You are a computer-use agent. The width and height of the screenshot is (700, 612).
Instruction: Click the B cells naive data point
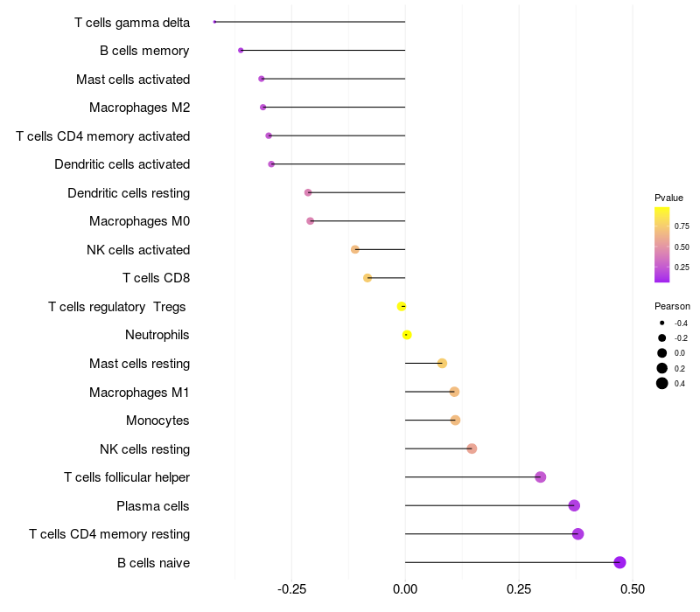[x=619, y=562]
